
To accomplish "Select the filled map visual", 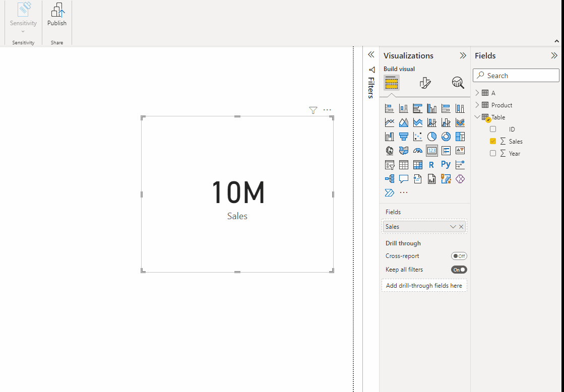I will 404,151.
